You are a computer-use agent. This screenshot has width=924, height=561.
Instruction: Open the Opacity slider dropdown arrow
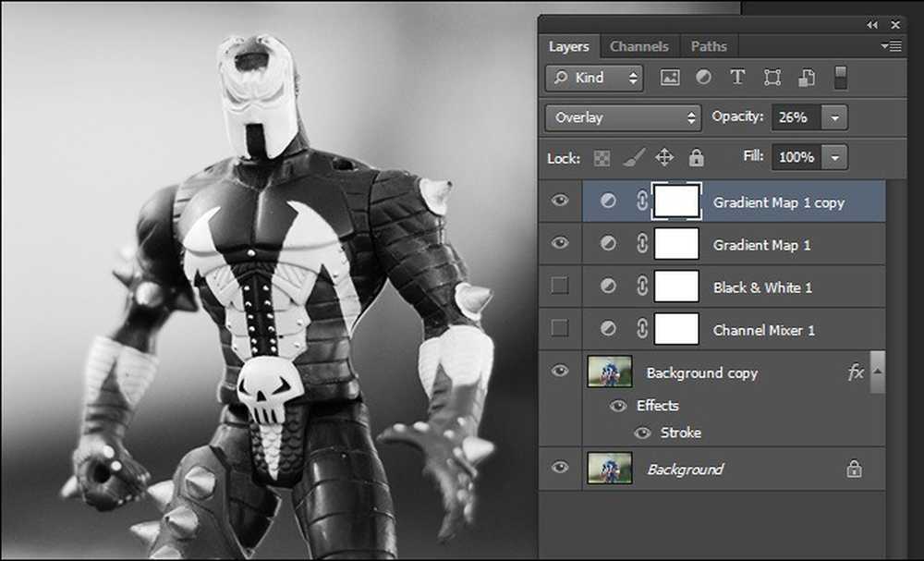(834, 118)
